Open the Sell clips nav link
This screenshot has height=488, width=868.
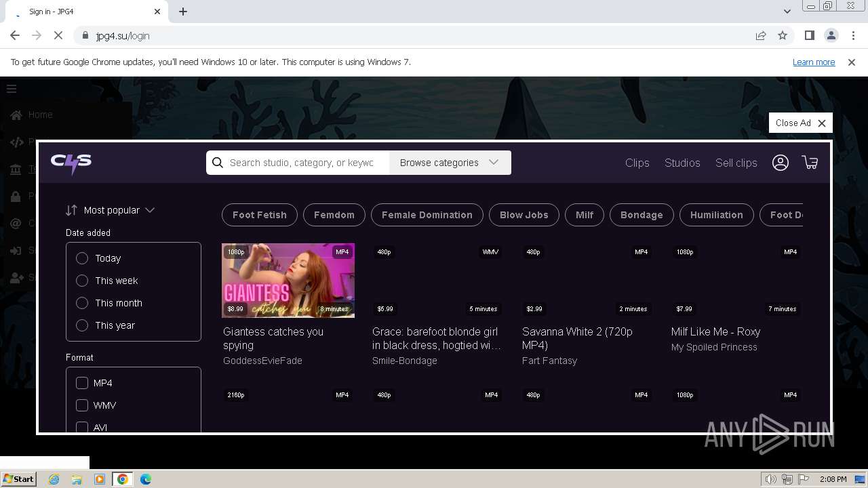736,163
